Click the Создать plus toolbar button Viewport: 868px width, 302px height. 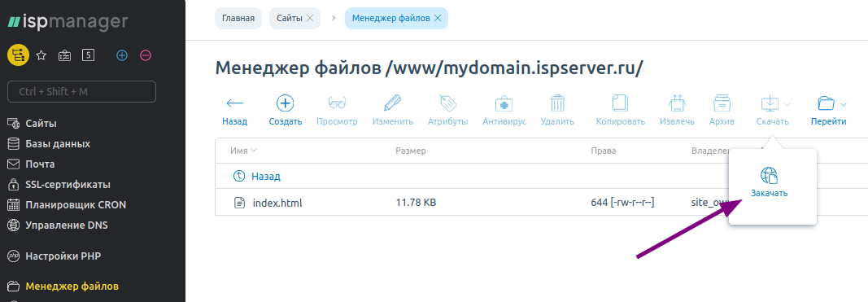[x=285, y=110]
